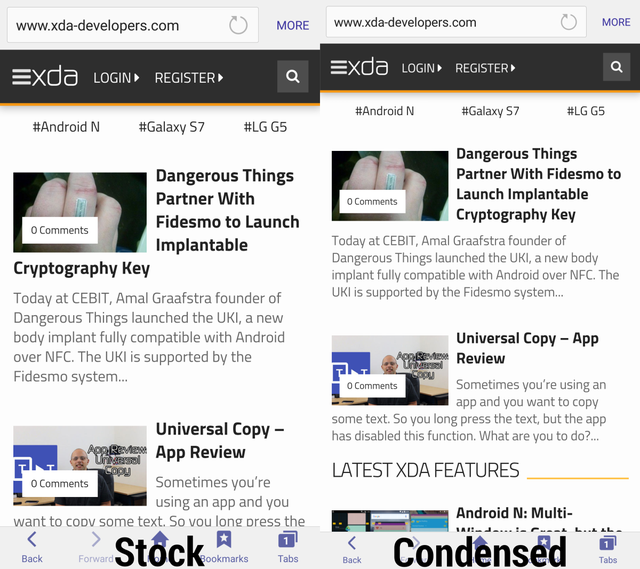Viewport: 640px width, 569px height.
Task: Open the MORE menu on left browser
Action: (x=293, y=25)
